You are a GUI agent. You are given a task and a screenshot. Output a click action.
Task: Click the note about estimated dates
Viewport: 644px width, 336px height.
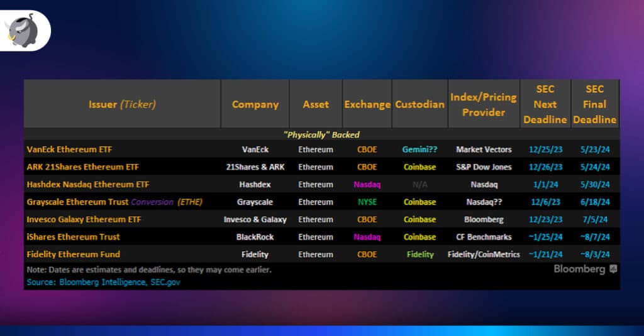click(149, 270)
